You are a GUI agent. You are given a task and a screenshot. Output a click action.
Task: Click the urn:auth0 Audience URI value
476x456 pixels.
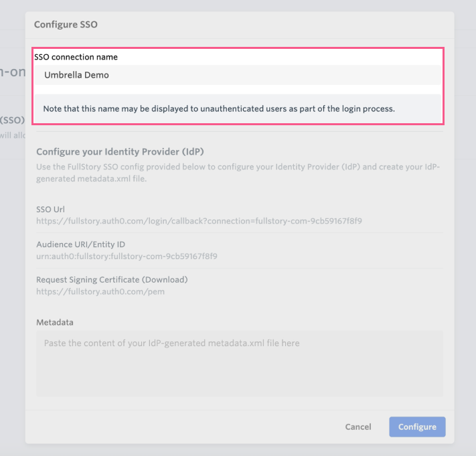point(127,256)
